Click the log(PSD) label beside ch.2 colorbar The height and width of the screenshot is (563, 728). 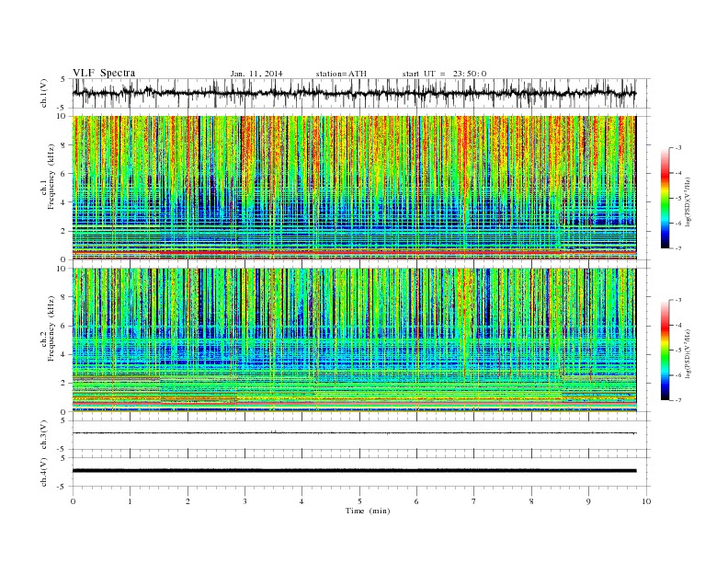(688, 352)
